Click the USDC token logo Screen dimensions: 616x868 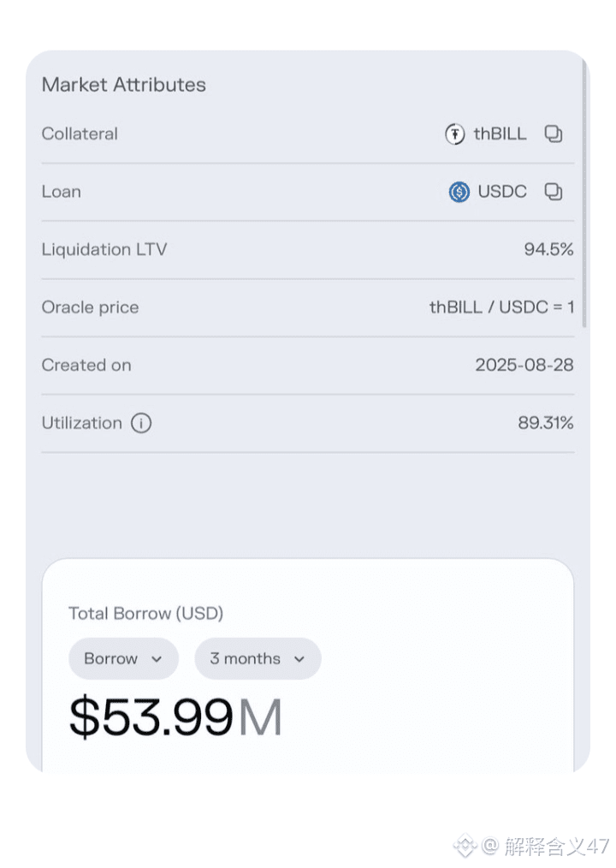pyautogui.click(x=459, y=192)
